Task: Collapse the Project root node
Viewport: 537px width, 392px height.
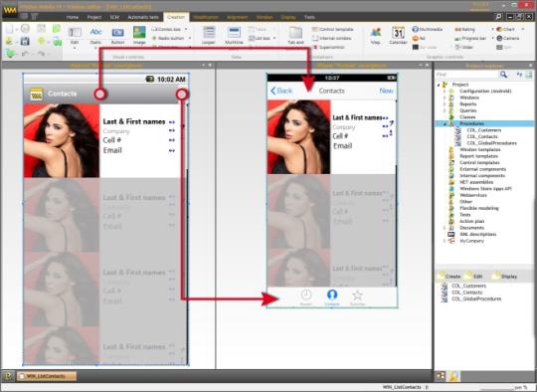Action: click(x=439, y=85)
